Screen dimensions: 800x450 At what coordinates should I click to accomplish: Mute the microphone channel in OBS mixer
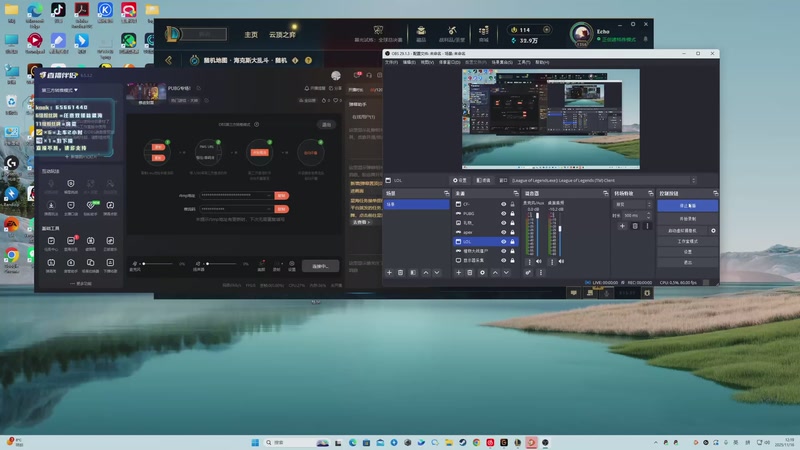coord(539,261)
